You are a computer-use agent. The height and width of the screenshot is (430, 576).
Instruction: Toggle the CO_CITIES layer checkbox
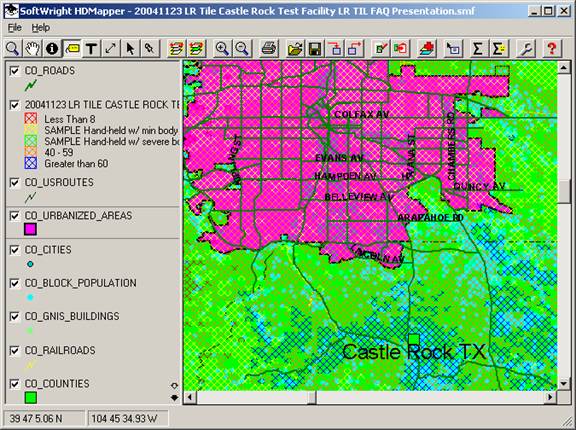[x=14, y=250]
